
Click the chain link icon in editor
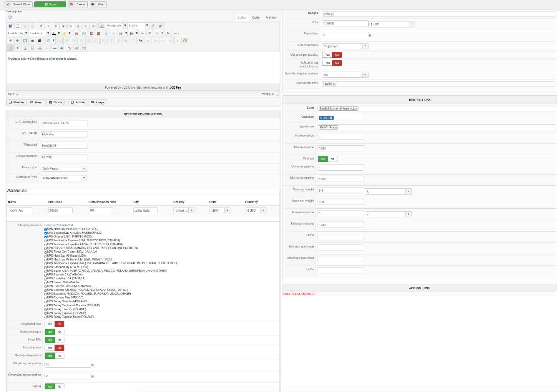54,48
